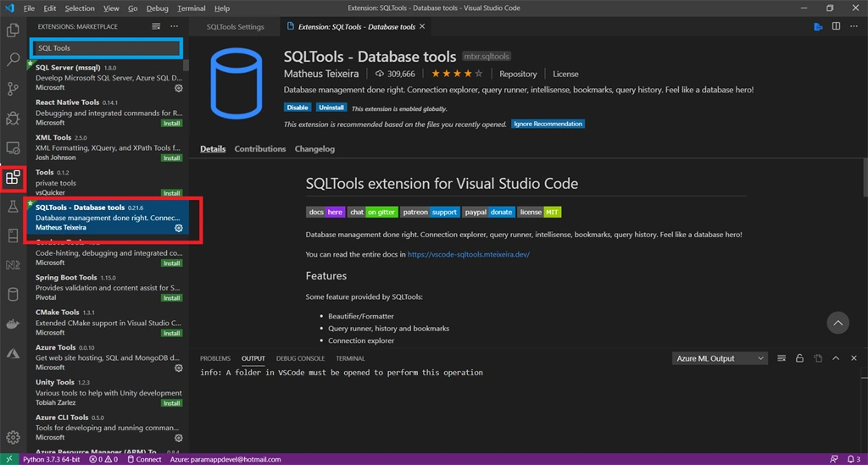Open vscode-sqltools.mteixeira.dev docs link
Viewport: 868px width, 465px height.
click(x=468, y=254)
